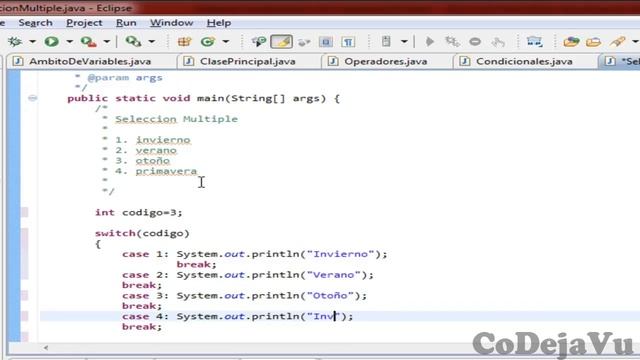Click the comment word 'otoño'

coord(153,161)
